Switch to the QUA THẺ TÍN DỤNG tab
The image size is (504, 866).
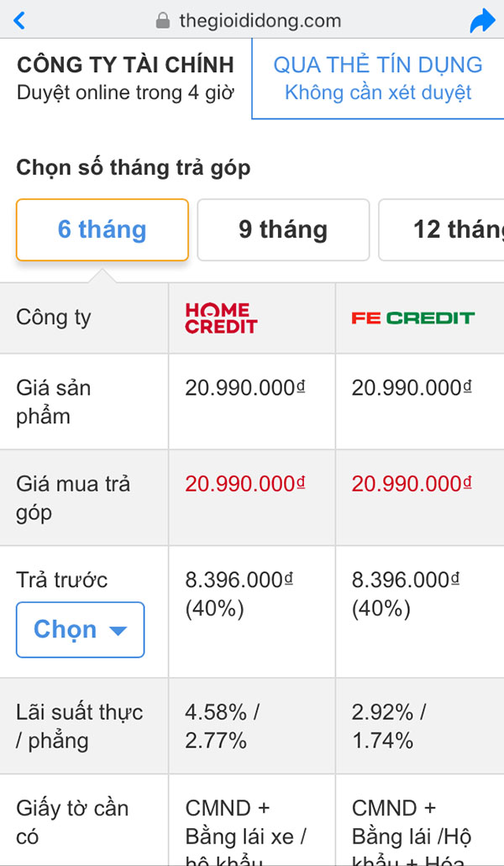377,77
